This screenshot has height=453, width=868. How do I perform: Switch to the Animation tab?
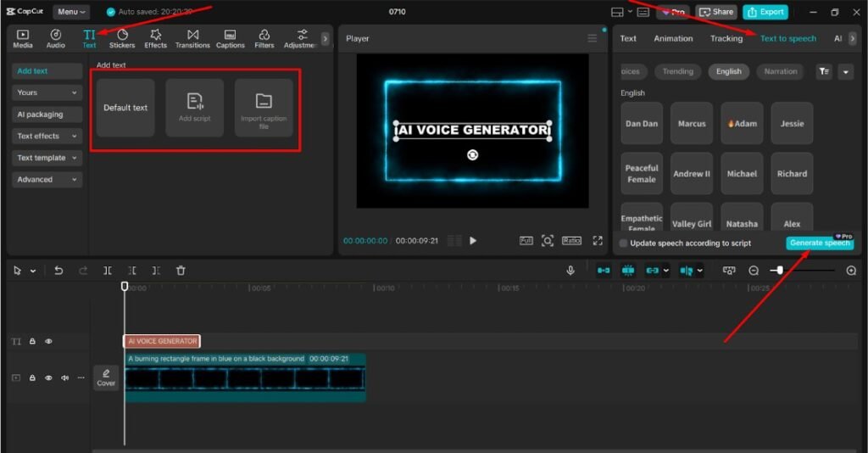coord(673,38)
